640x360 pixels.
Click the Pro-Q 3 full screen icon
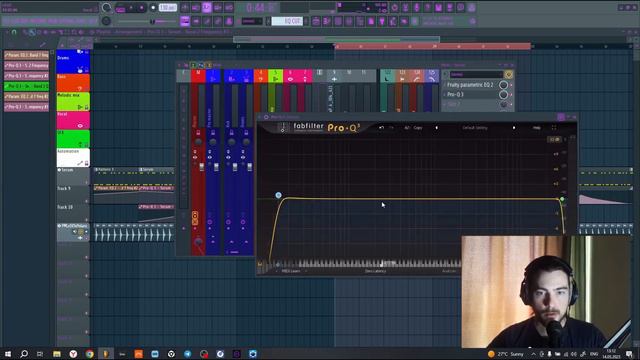click(554, 128)
